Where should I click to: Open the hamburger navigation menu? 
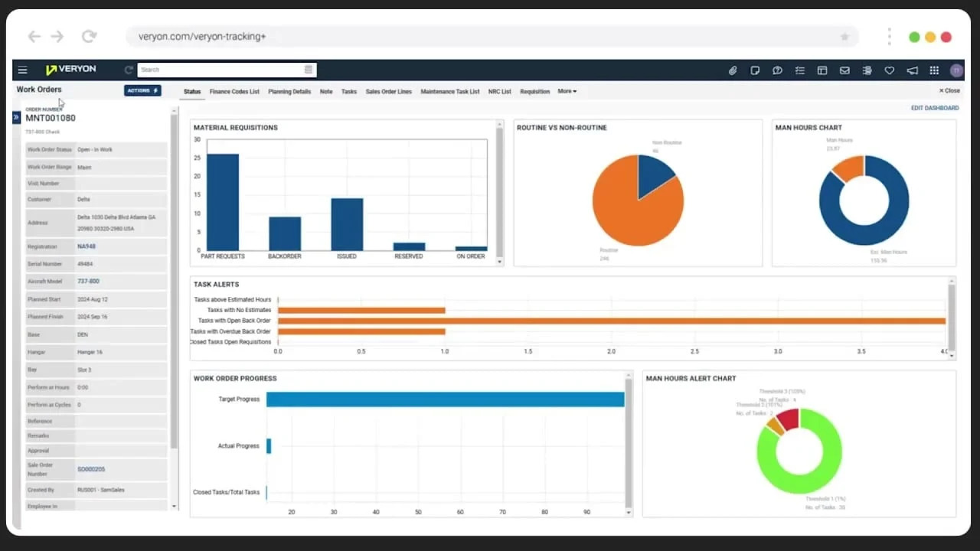pos(23,70)
